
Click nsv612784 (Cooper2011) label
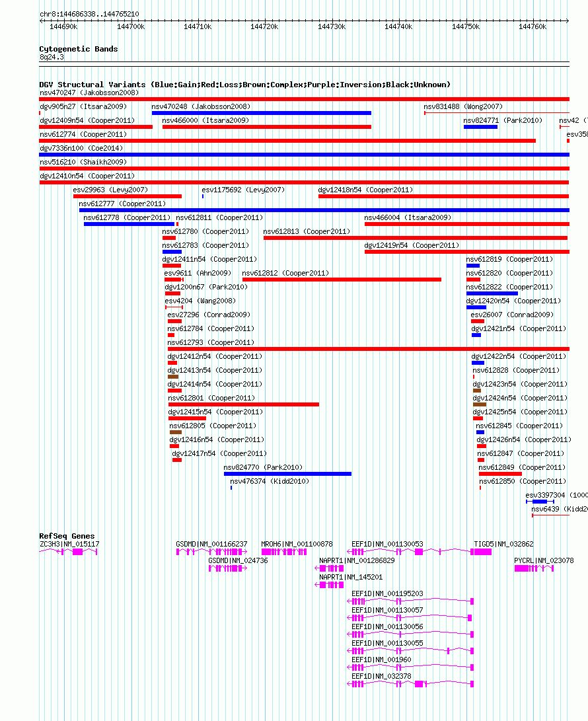point(211,328)
